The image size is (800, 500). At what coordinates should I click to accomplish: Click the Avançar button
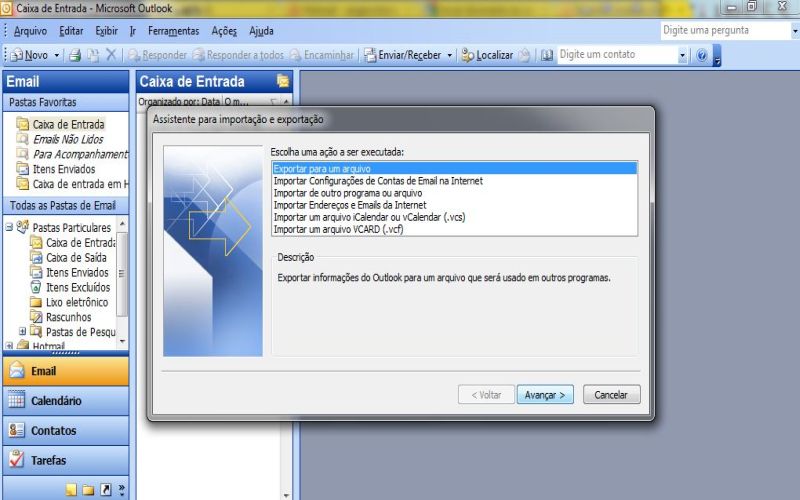(x=545, y=394)
